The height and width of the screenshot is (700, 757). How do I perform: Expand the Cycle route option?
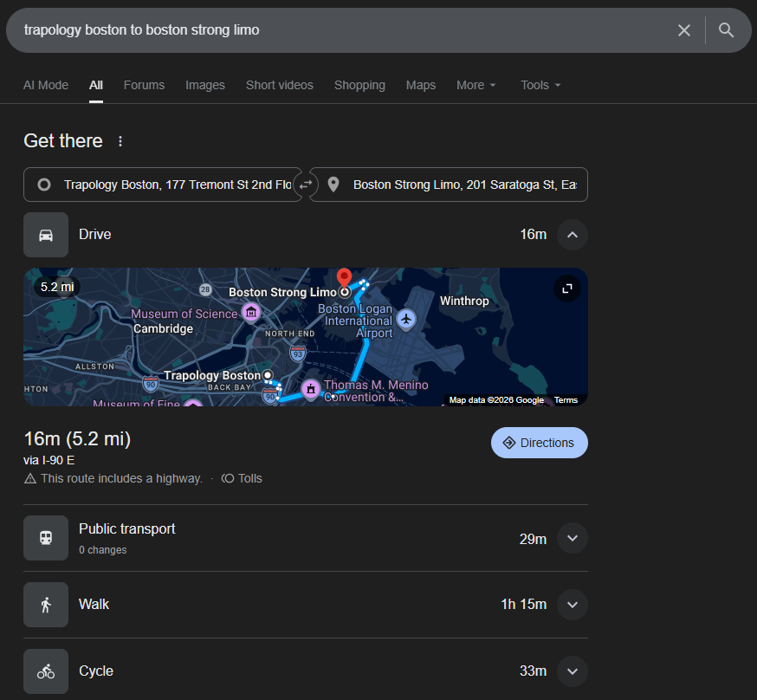click(572, 671)
